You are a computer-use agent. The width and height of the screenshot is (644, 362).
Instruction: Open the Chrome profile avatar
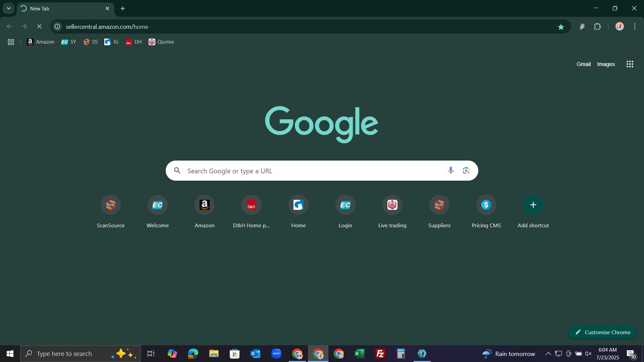(x=620, y=26)
